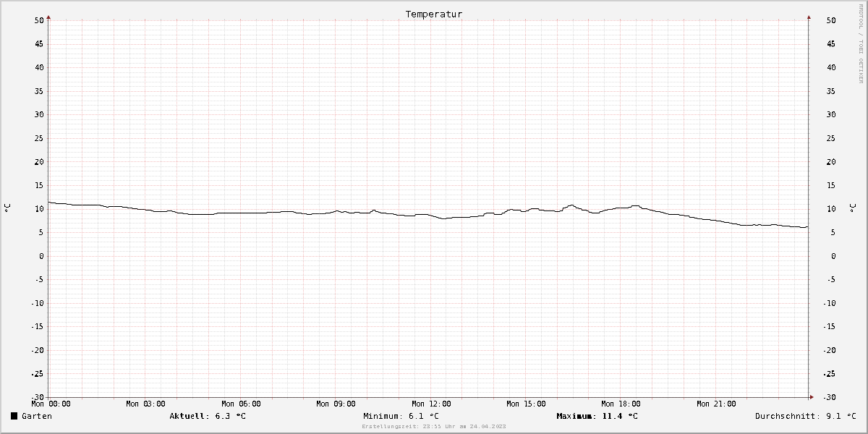This screenshot has height=434, width=868.
Task: Select the Durchschnitt: 9.1 °C value
Action: (x=806, y=416)
